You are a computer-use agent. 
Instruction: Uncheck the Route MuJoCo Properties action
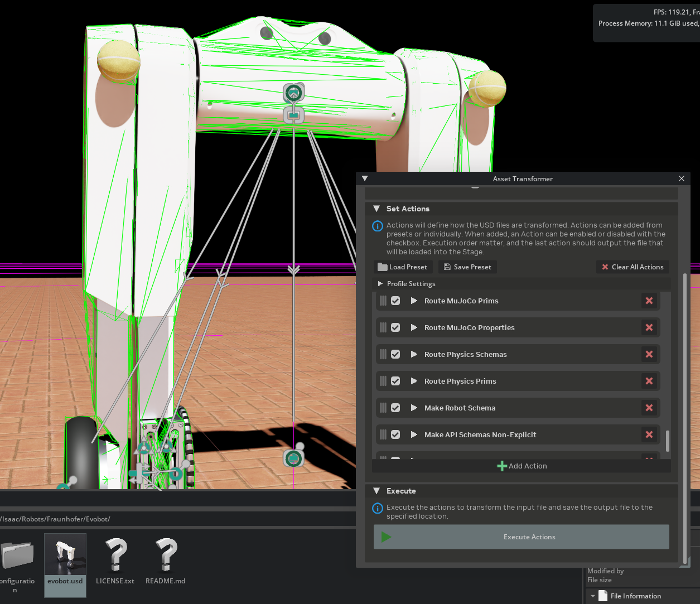tap(395, 327)
